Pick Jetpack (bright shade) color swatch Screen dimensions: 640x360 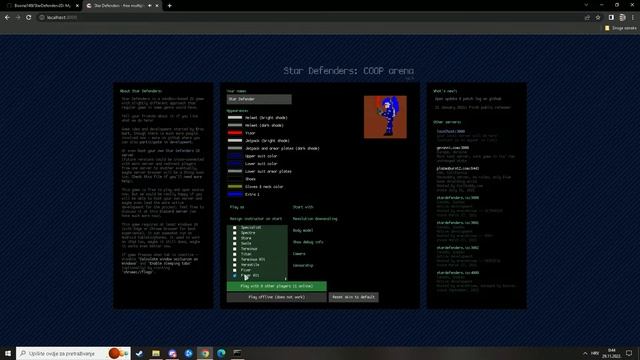(x=235, y=140)
